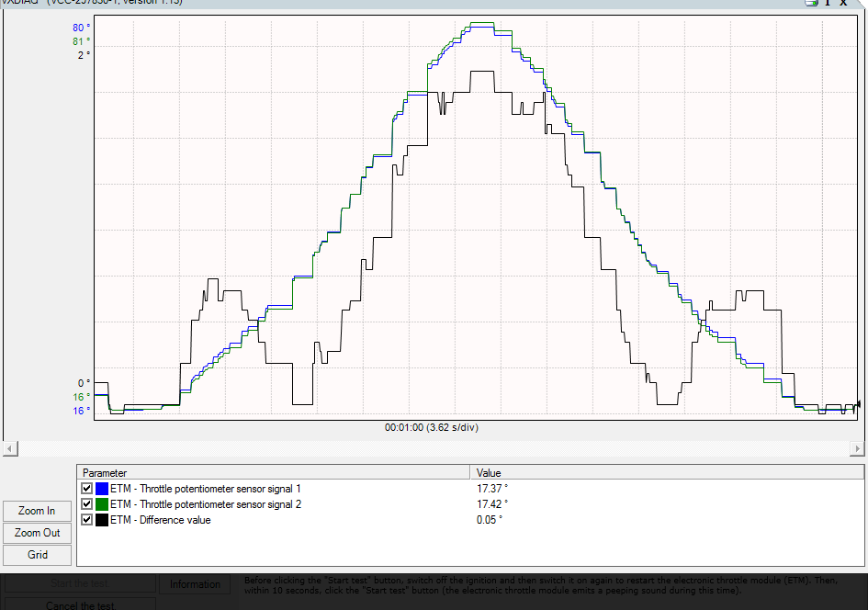Click the Start the test button
868x610 pixels.
[x=80, y=584]
